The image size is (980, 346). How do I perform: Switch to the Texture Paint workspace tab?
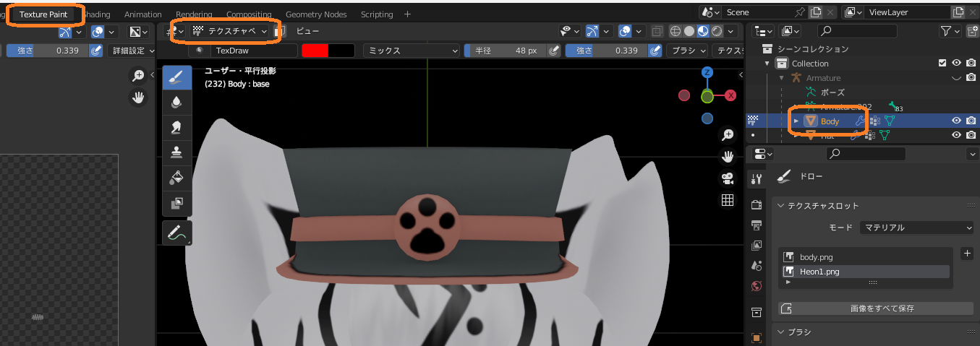tap(43, 14)
